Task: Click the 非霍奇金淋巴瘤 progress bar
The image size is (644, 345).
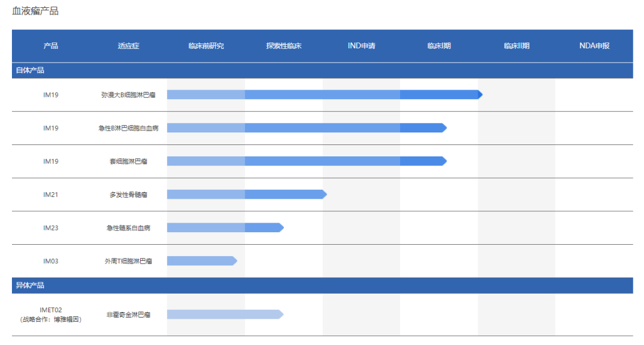Action: [x=225, y=315]
